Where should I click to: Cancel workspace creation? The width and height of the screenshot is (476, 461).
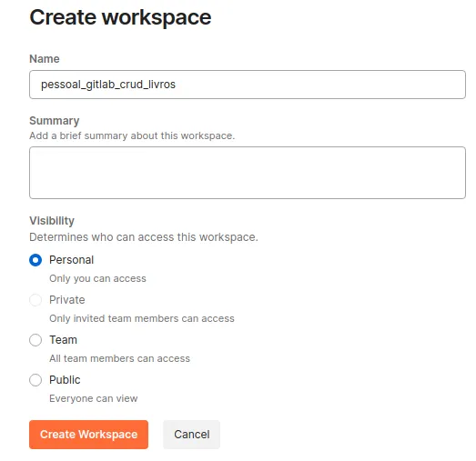click(191, 435)
